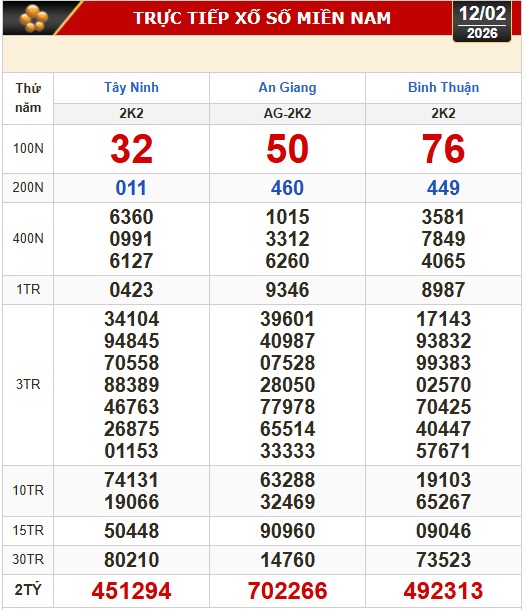Select 200N result 460
Image resolution: width=525 pixels, height=610 pixels.
pos(287,188)
